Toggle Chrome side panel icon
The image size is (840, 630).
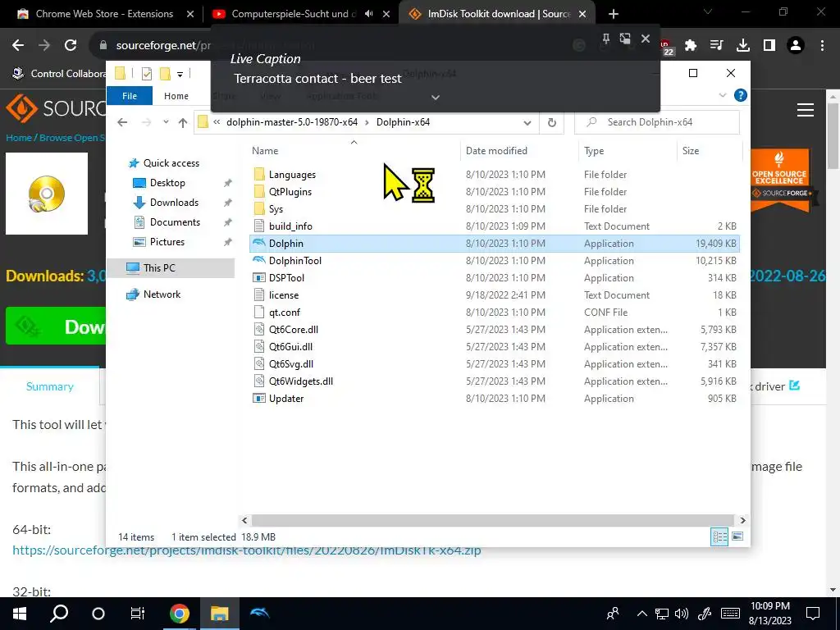[769, 46]
